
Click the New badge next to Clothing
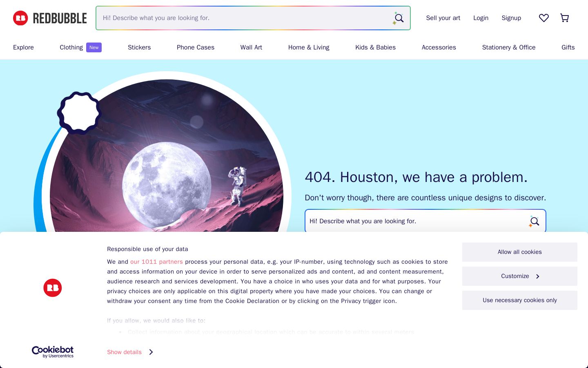click(94, 47)
